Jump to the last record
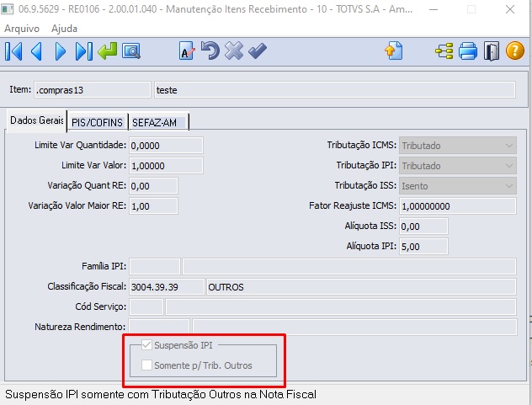Screen dimensions: 532x405 pyautogui.click(x=84, y=51)
